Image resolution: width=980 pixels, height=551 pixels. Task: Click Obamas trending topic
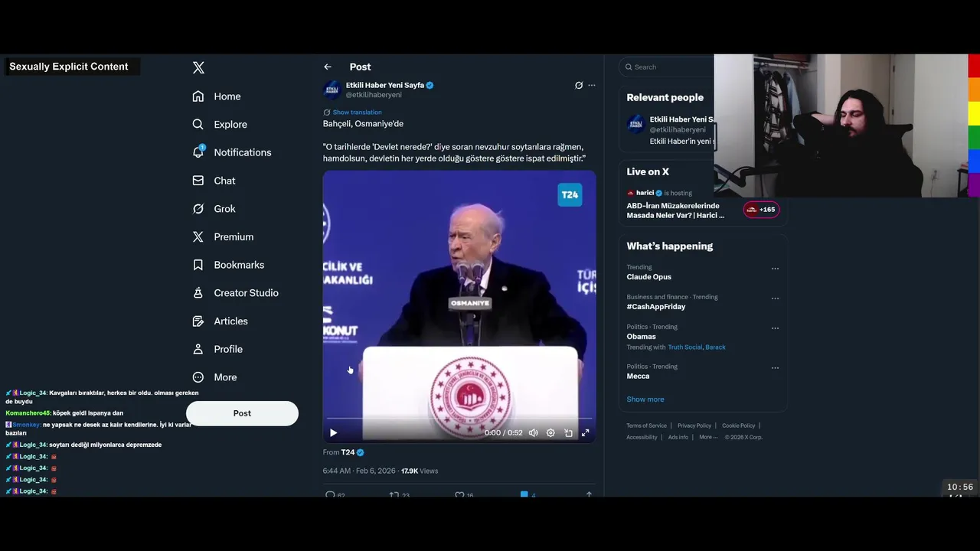[x=642, y=337]
